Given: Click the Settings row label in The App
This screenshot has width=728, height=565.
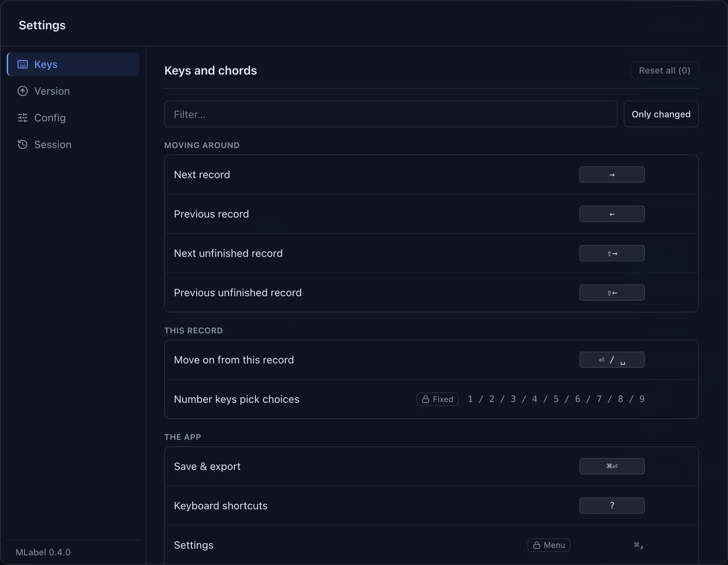Looking at the screenshot, I should point(194,545).
